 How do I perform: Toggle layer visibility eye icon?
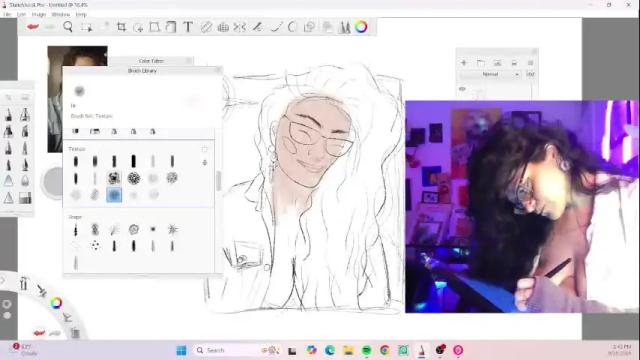click(x=462, y=89)
